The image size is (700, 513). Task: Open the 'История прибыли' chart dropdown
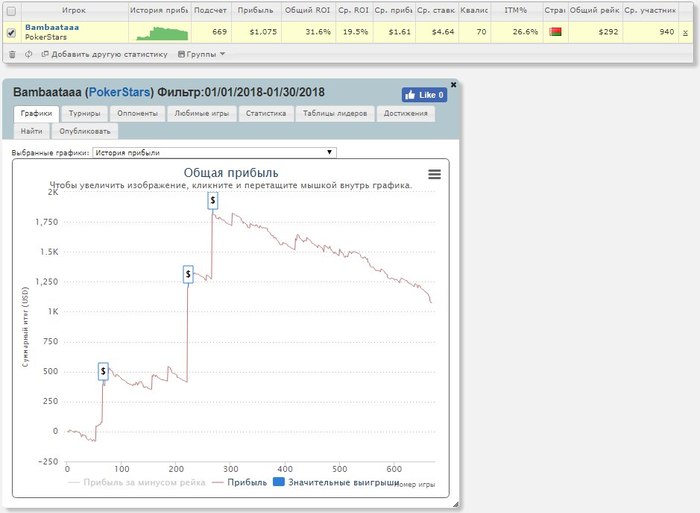coord(214,153)
